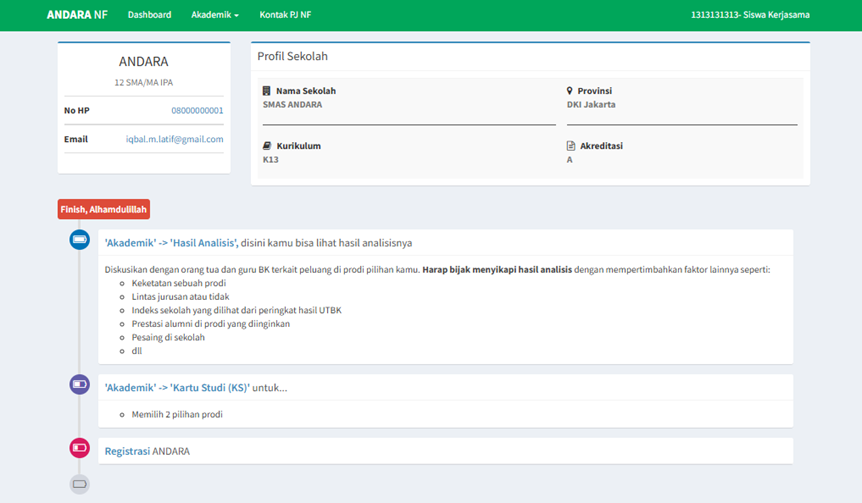Click the ANDARA NF brand logo
Viewport: 862px width, 503px height.
[x=77, y=15]
